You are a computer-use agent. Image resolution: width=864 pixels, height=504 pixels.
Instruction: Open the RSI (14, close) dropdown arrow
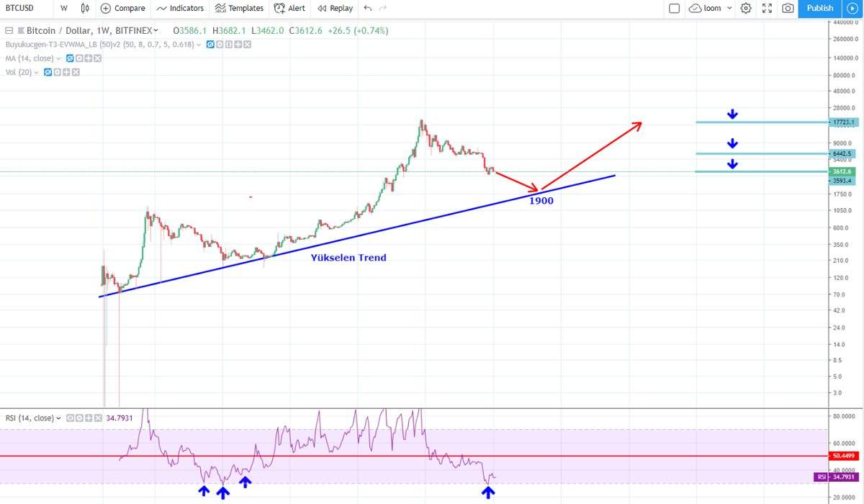[x=58, y=418]
